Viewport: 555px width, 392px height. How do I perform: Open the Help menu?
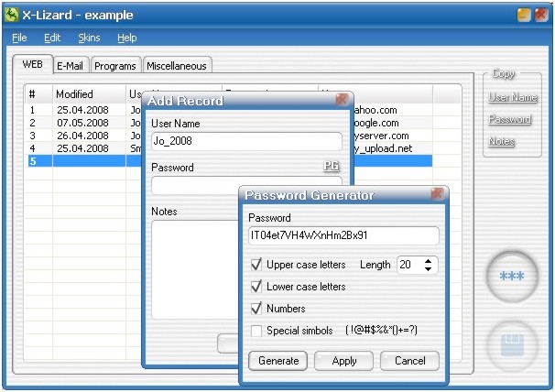127,38
